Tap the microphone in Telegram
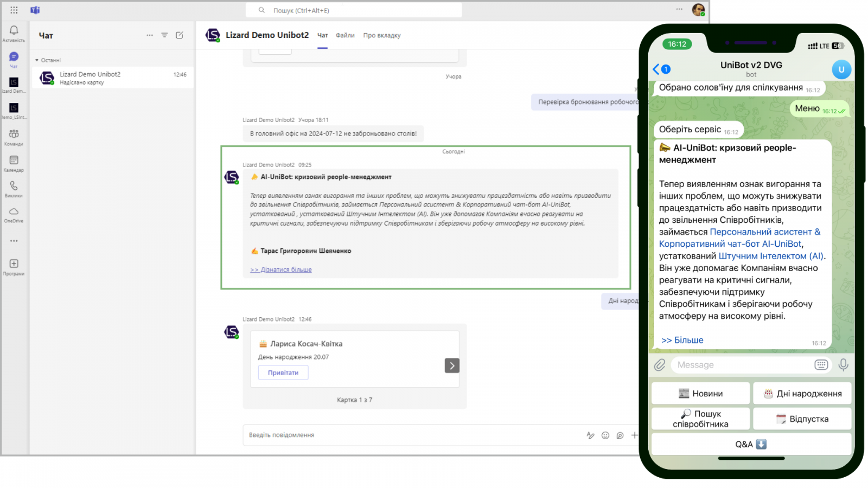 843,365
